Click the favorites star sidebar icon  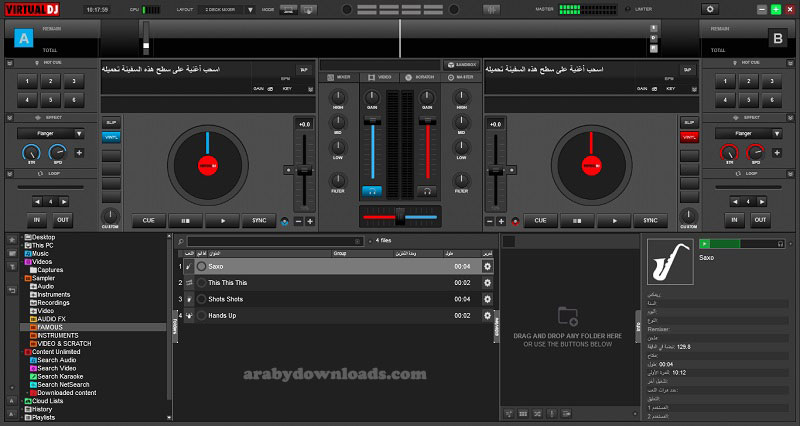pyautogui.click(x=12, y=239)
